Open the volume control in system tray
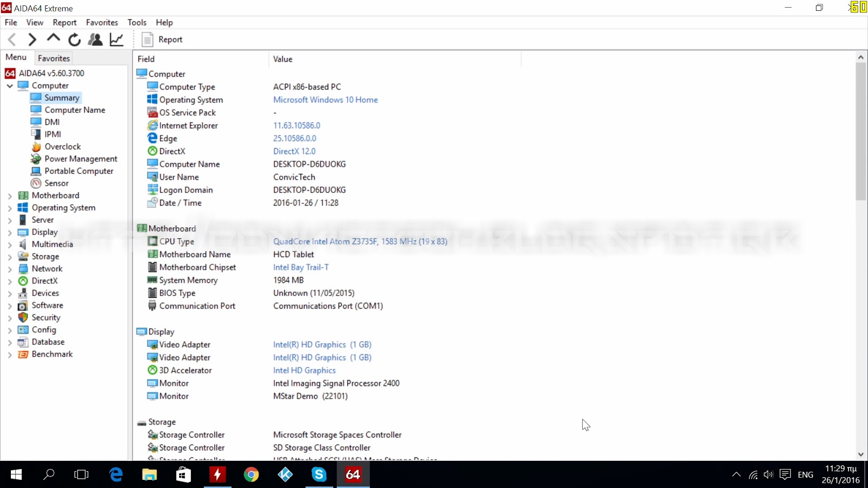The width and height of the screenshot is (868, 488). (768, 474)
